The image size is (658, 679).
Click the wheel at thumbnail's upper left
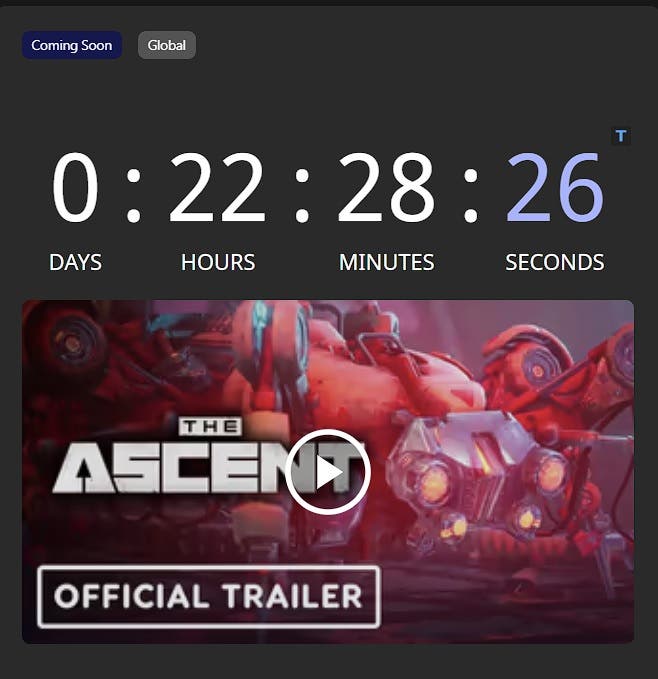(69, 342)
